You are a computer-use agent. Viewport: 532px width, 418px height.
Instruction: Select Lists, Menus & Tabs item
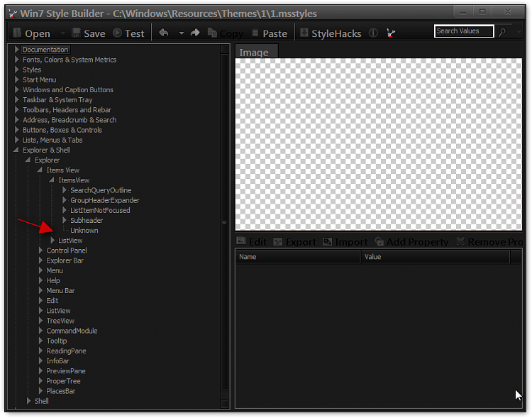tap(52, 140)
